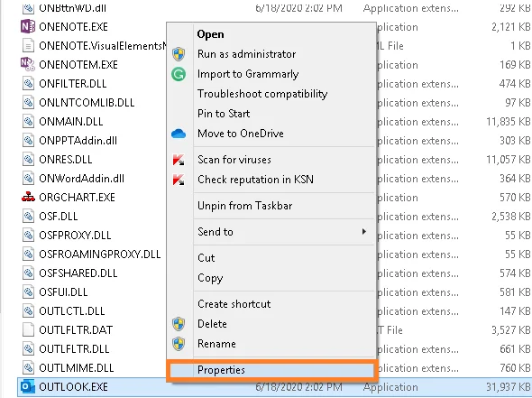This screenshot has width=532, height=398.
Task: Click the 11,835 KB size value
Action: point(509,122)
